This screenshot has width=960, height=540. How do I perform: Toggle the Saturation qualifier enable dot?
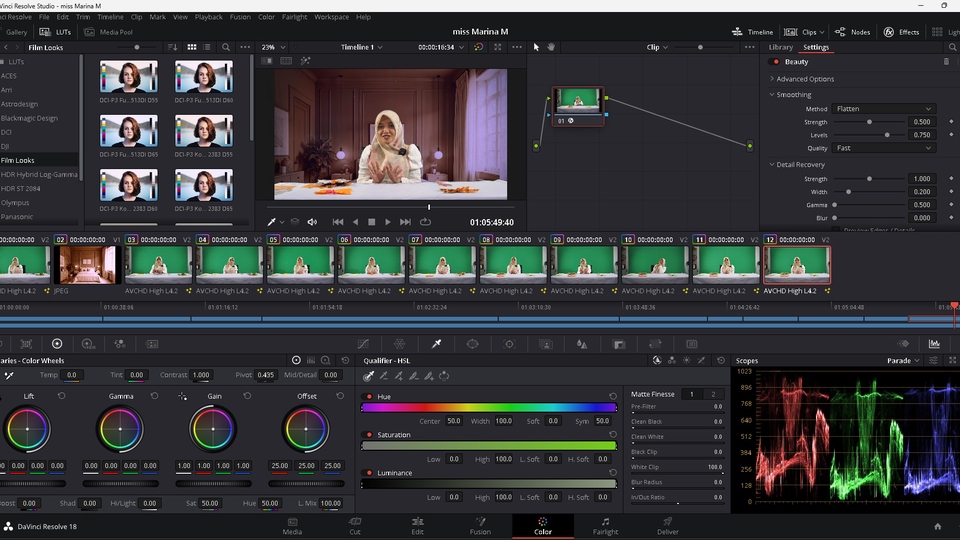point(369,435)
